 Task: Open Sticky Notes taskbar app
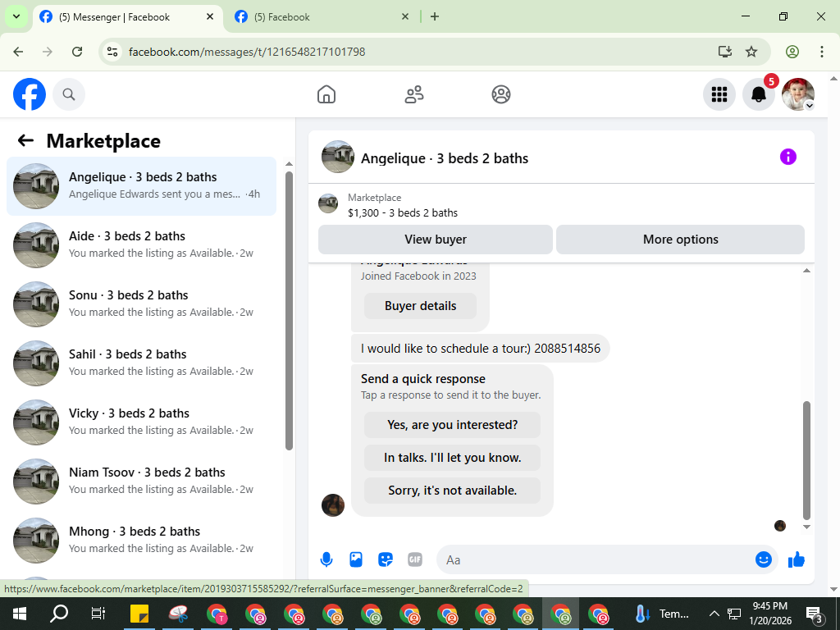[139, 614]
